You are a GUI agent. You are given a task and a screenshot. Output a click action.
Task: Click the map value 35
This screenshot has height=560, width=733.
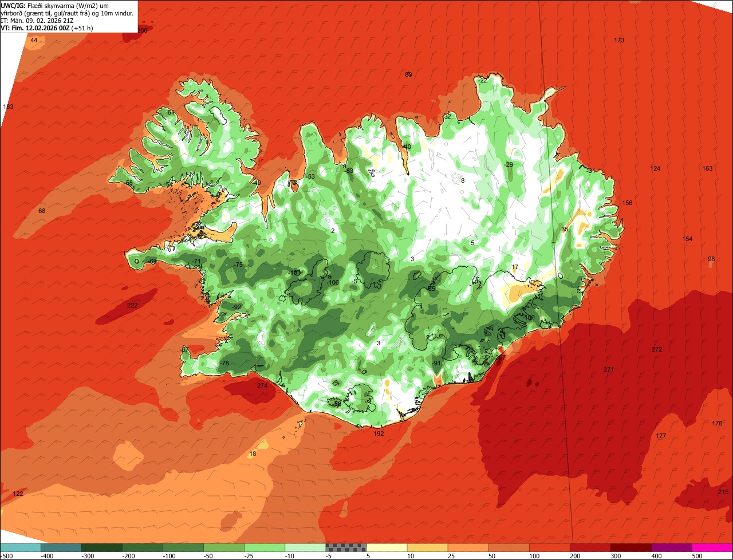pyautogui.click(x=565, y=229)
